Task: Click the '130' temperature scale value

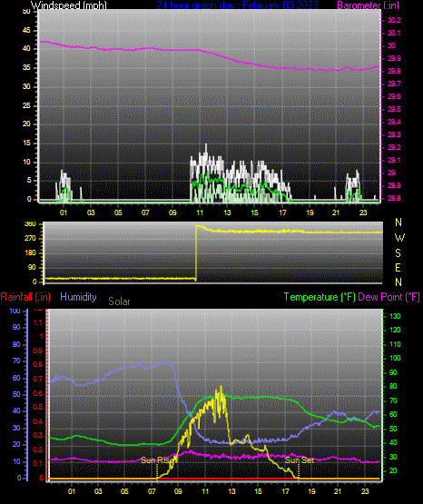Action: point(395,316)
